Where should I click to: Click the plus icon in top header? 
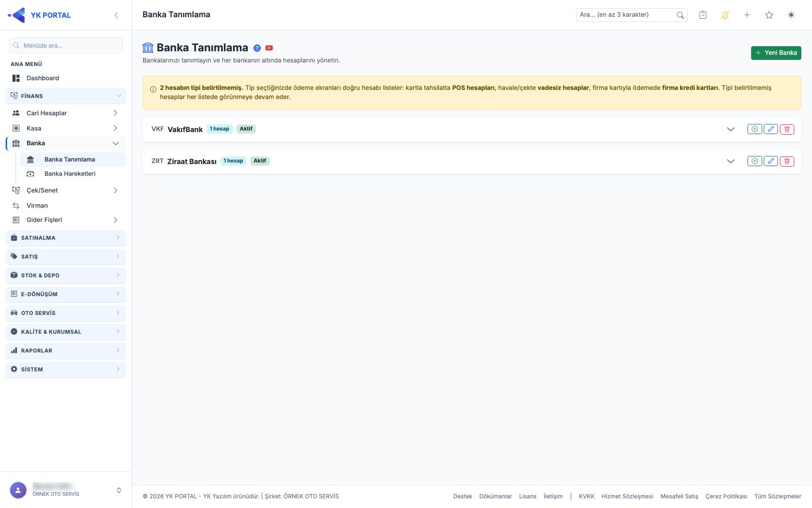(747, 15)
